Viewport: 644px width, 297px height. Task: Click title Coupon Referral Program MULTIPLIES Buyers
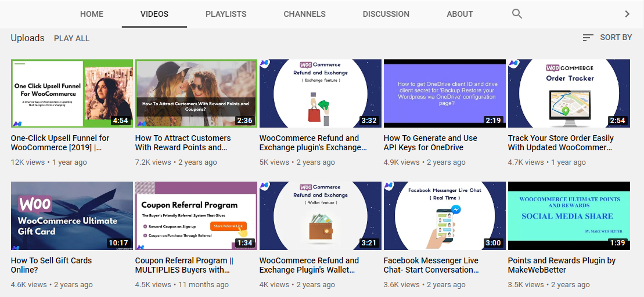pos(184,265)
